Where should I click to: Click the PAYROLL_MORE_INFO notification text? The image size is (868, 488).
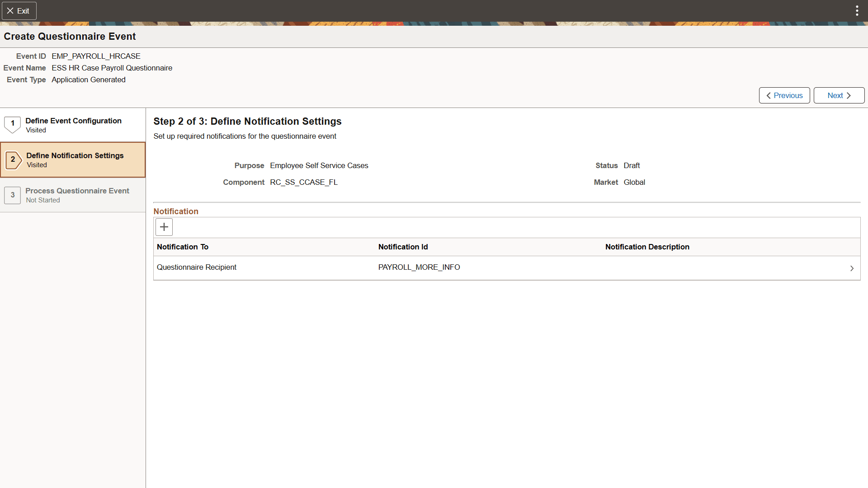(x=419, y=267)
